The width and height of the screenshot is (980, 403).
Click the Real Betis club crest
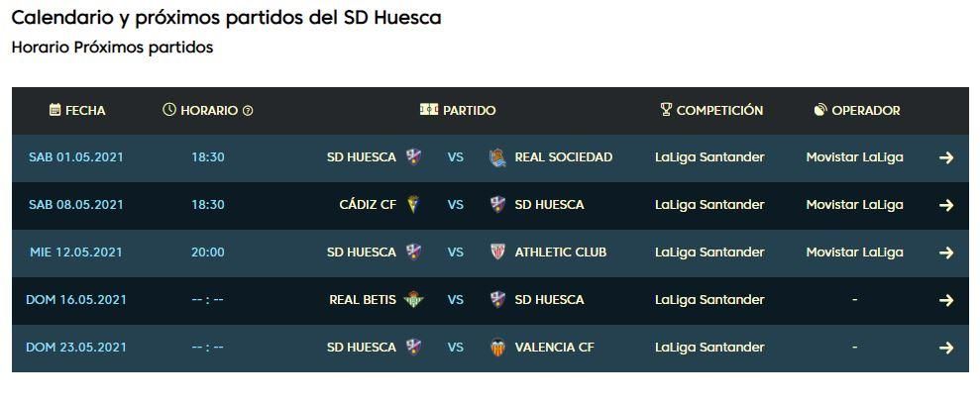pyautogui.click(x=413, y=300)
